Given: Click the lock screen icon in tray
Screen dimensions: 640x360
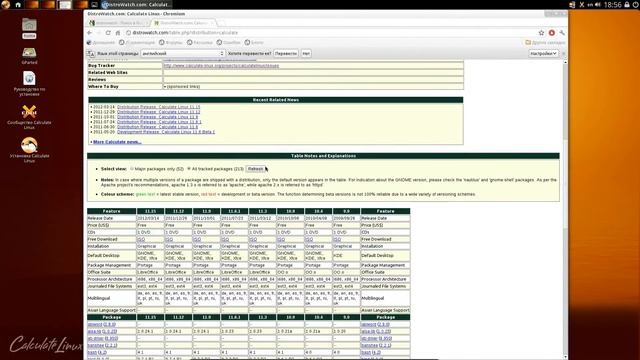Looking at the screenshot, I should click(x=627, y=4).
